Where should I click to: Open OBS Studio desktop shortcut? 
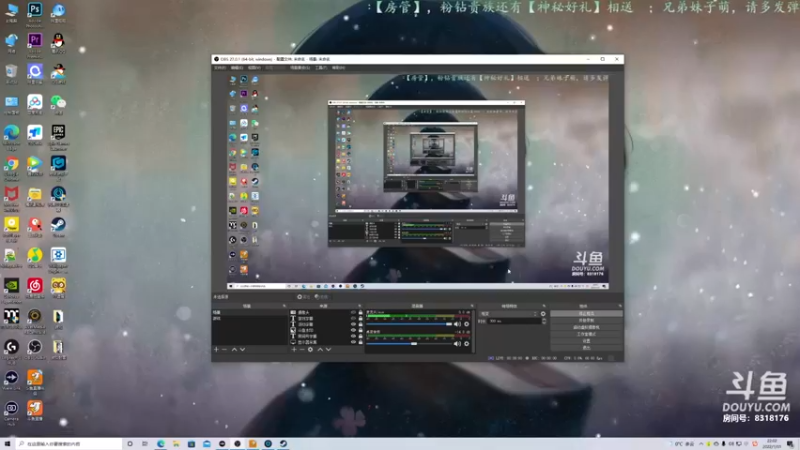[x=35, y=351]
